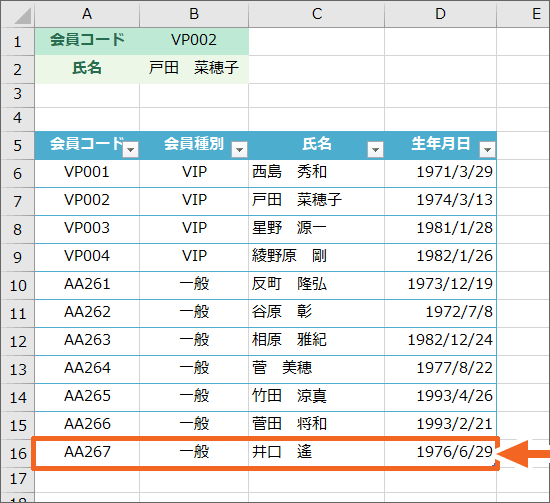Click the date 1981/1/28
Image resolution: width=550 pixels, height=503 pixels.
click(455, 229)
